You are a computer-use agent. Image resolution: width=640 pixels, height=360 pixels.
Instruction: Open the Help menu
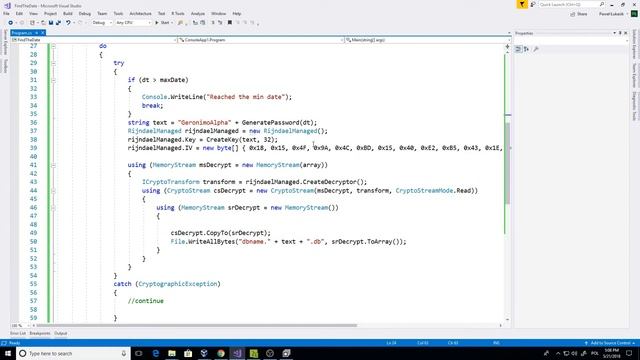point(237,13)
